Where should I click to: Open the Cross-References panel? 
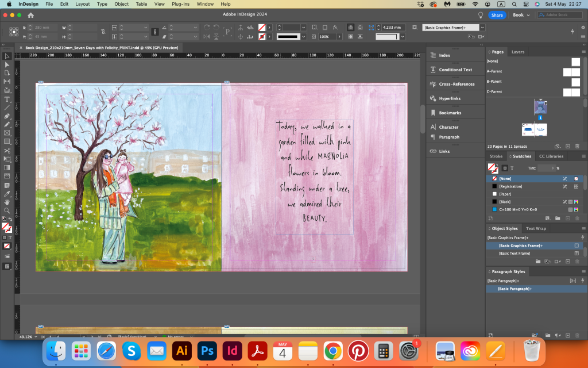pos(457,84)
